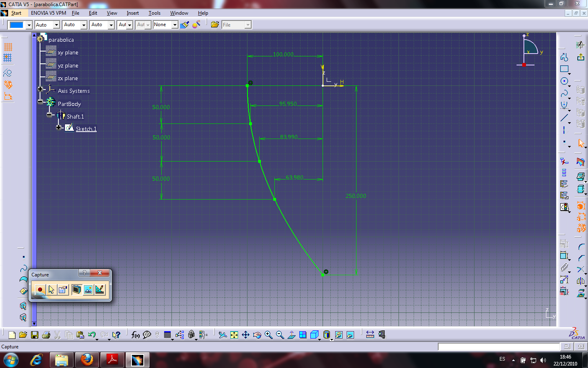588x368 pixels.
Task: Click the Design Table icon
Action: 167,335
